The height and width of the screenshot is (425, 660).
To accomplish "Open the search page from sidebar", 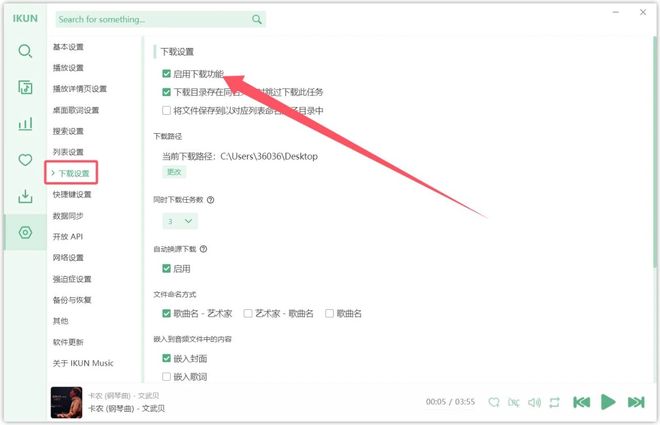I will point(25,51).
